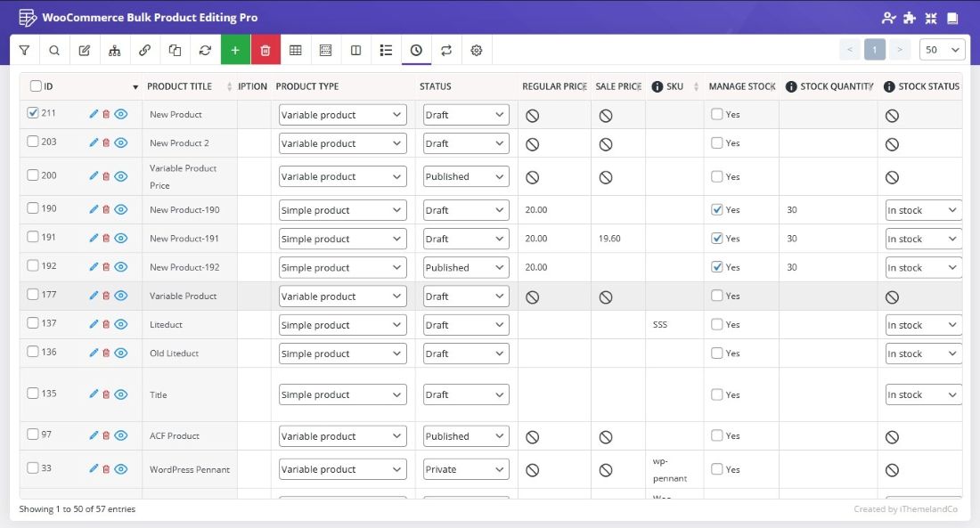View product 192 via its eye icon
The image size is (980, 528).
click(x=121, y=267)
